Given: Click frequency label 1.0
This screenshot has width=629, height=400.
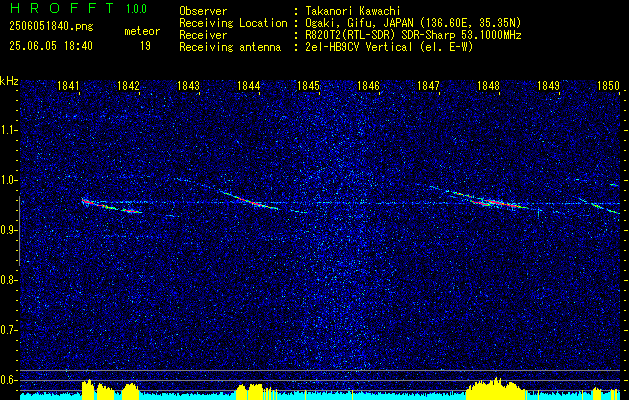Looking at the screenshot, I should [x=8, y=180].
